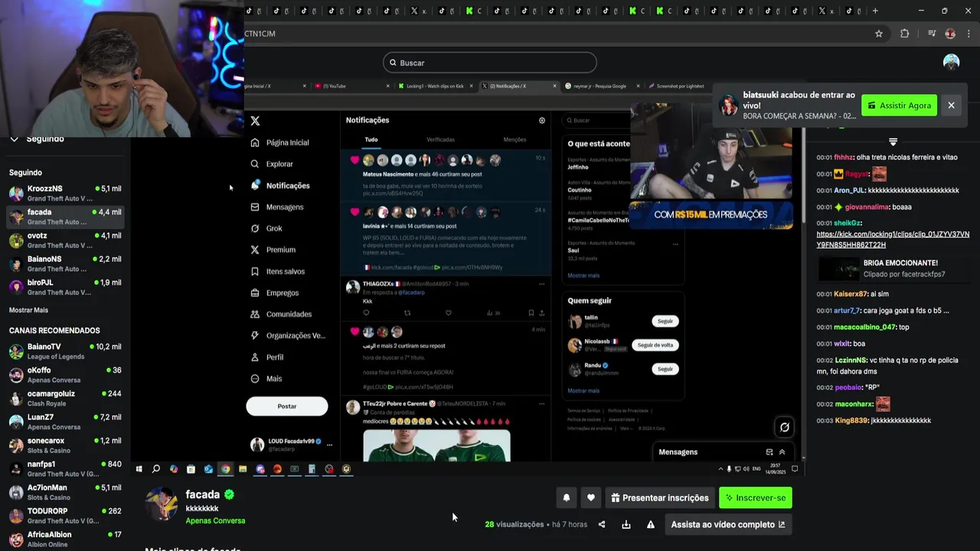The image size is (980, 551).
Task: Open the BRIGA EMOCIONANTE! clip card
Action: [x=893, y=268]
